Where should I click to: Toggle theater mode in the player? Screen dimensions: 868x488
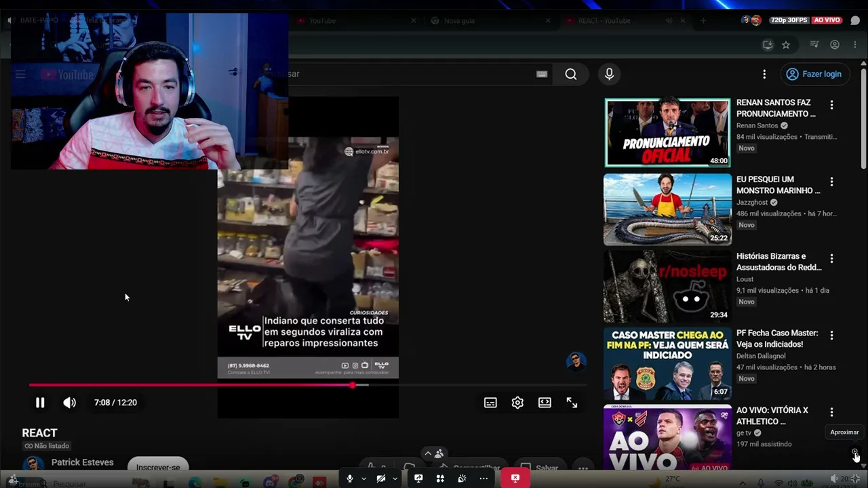click(545, 403)
